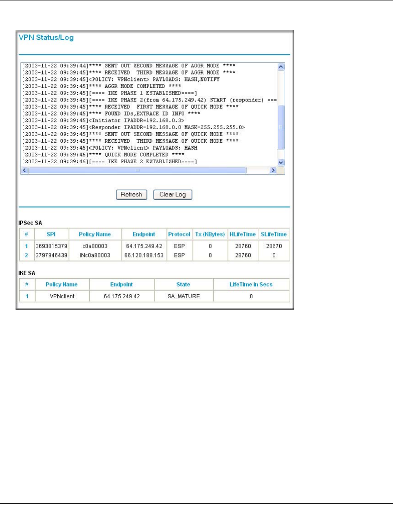
Task: Select the Tx (KBytes) column header
Action: coord(210,234)
